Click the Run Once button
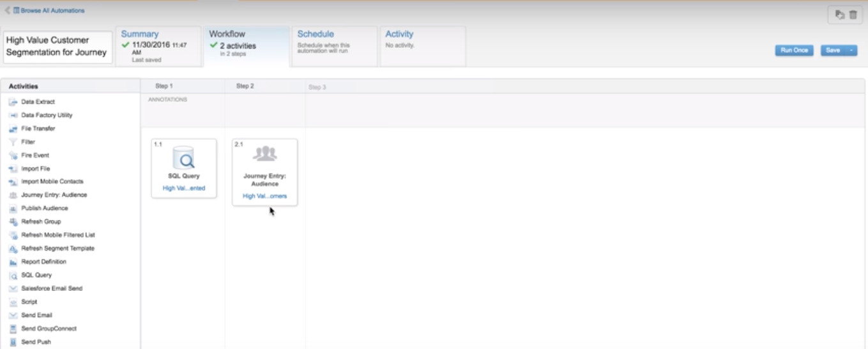The image size is (868, 349). pyautogui.click(x=793, y=50)
